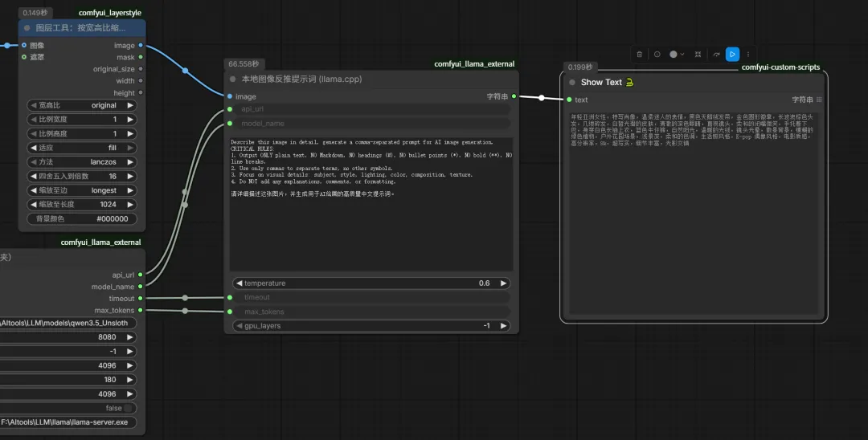
Task: Open the 缩放至边 longest combo
Action: 81,190
